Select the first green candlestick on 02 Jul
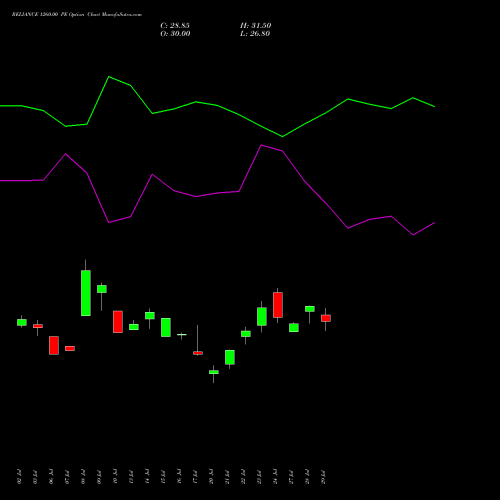 click(22, 322)
